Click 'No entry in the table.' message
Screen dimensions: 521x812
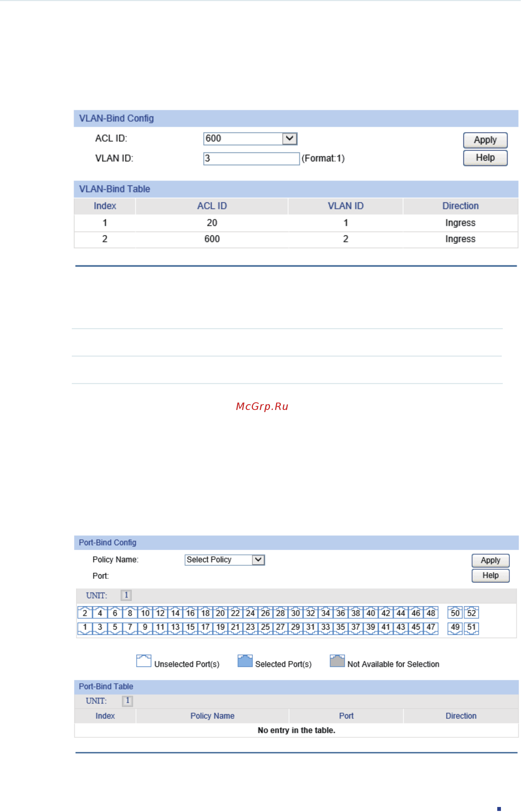tap(296, 730)
